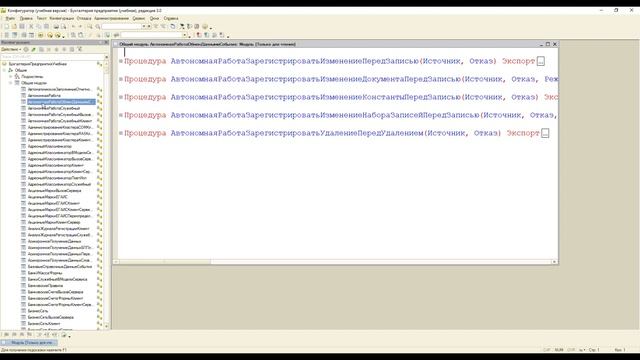Open the Окна menu
The image size is (640, 360).
(x=154, y=18)
